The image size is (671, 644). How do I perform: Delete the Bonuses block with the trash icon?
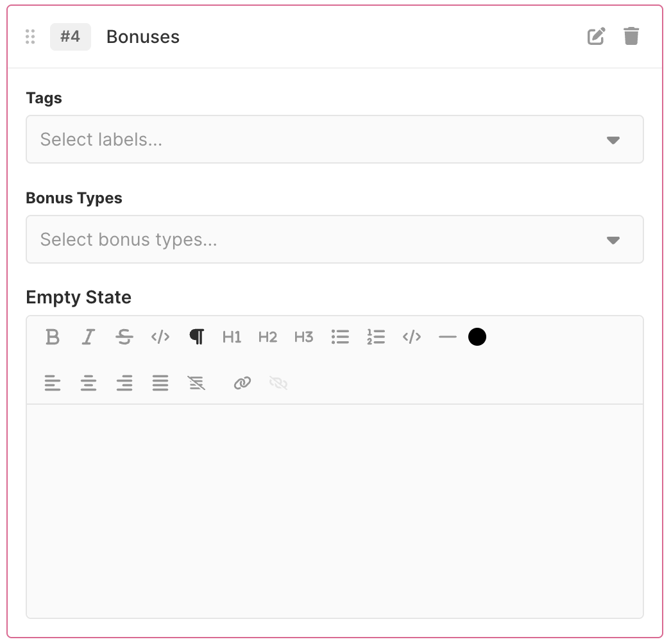pos(631,37)
